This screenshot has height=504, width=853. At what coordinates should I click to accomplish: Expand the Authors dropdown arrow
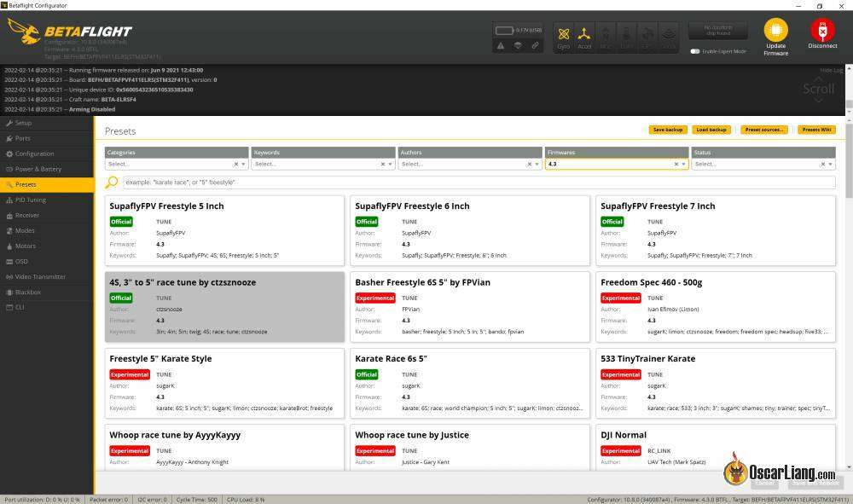pyautogui.click(x=537, y=165)
